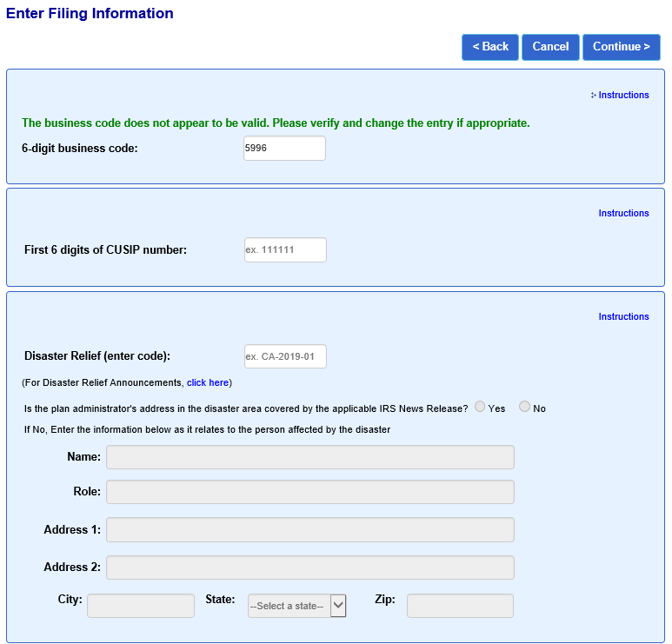Choose the No radio button for disaster area
The width and height of the screenshot is (672, 644).
point(524,408)
